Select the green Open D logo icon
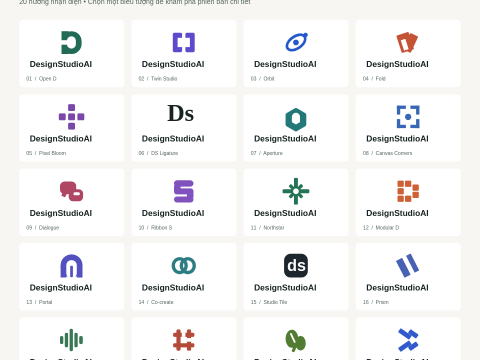 pos(71,43)
